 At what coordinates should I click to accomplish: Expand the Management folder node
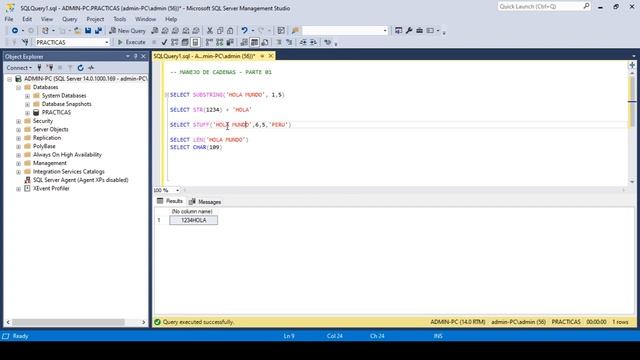pos(18,163)
